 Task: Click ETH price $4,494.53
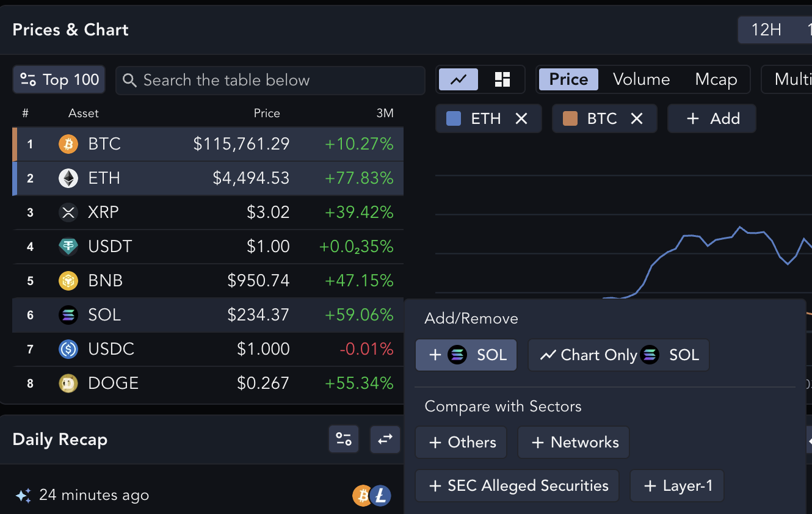tap(251, 178)
